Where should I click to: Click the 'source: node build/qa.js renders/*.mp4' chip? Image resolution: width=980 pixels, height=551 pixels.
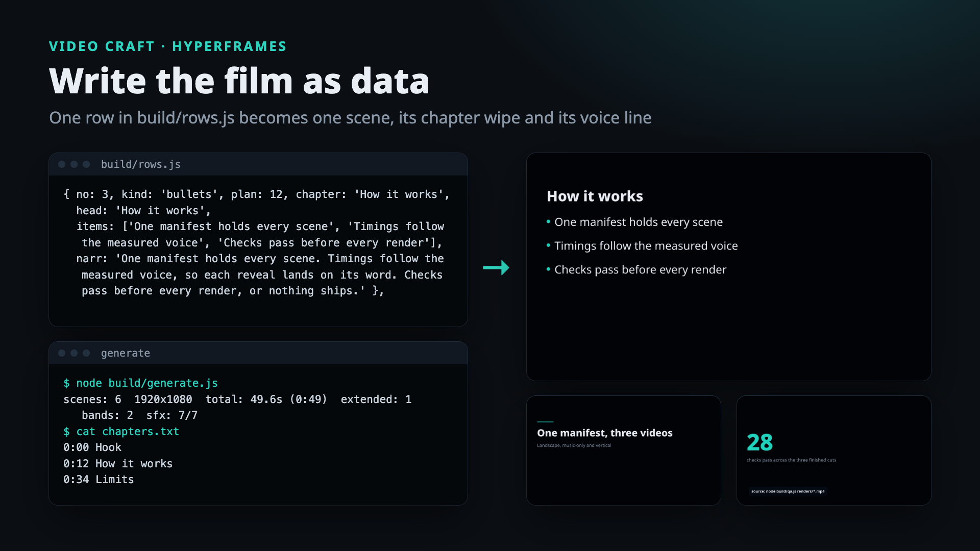(788, 491)
